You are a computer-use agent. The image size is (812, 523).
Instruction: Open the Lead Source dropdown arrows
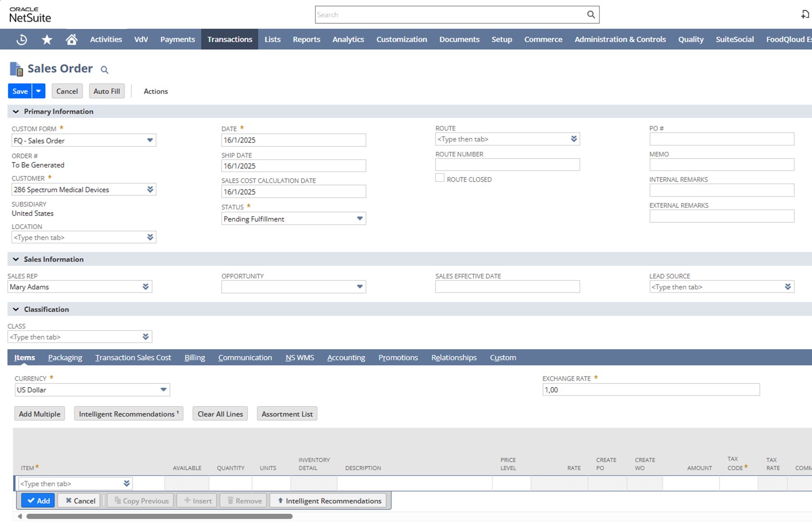point(788,287)
